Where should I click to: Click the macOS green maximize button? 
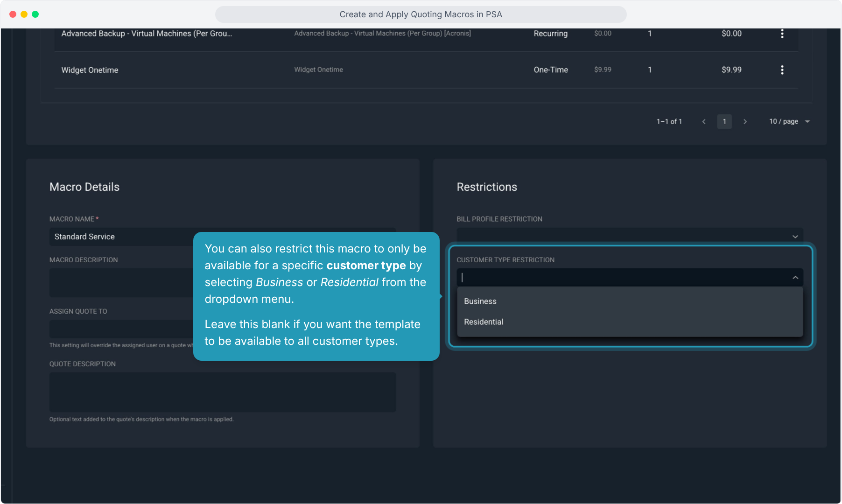tap(35, 14)
